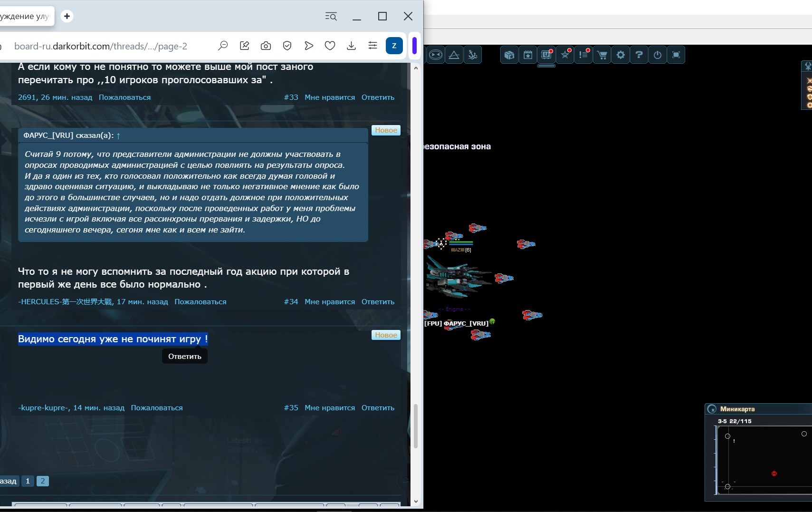Open the easy setup sliders icon in browser
Viewport: 812px width, 512px height.
point(373,46)
